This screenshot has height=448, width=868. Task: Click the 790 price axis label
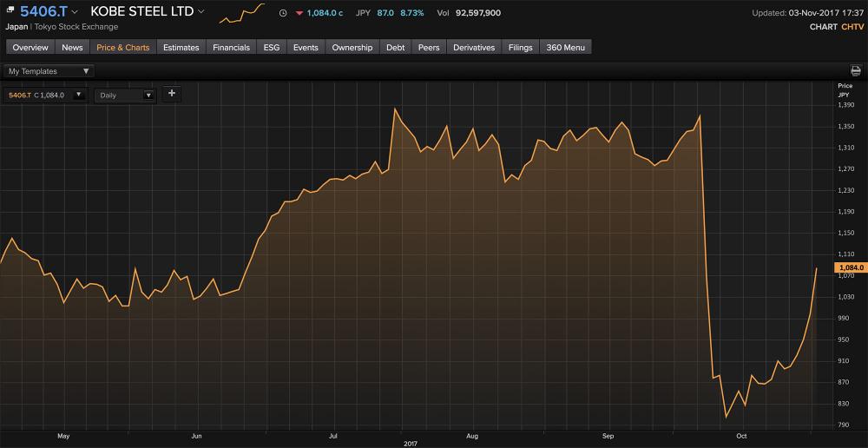[x=844, y=425]
